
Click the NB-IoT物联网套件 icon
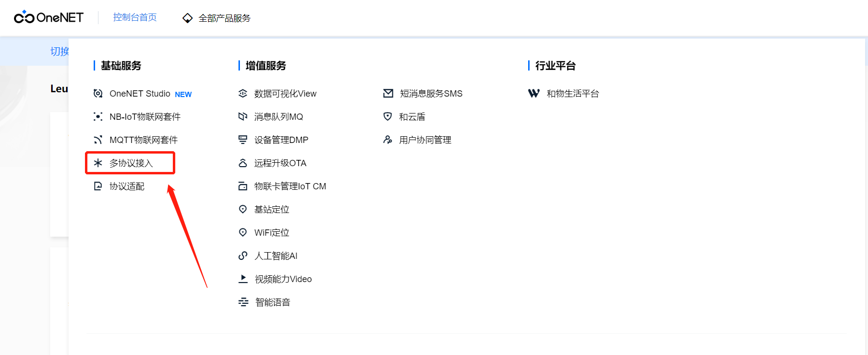[98, 116]
